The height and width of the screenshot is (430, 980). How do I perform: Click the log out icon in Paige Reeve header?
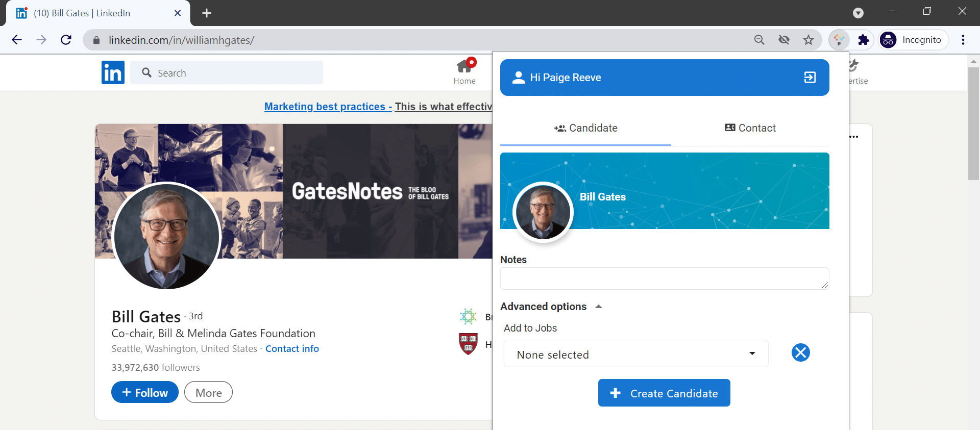pos(810,77)
